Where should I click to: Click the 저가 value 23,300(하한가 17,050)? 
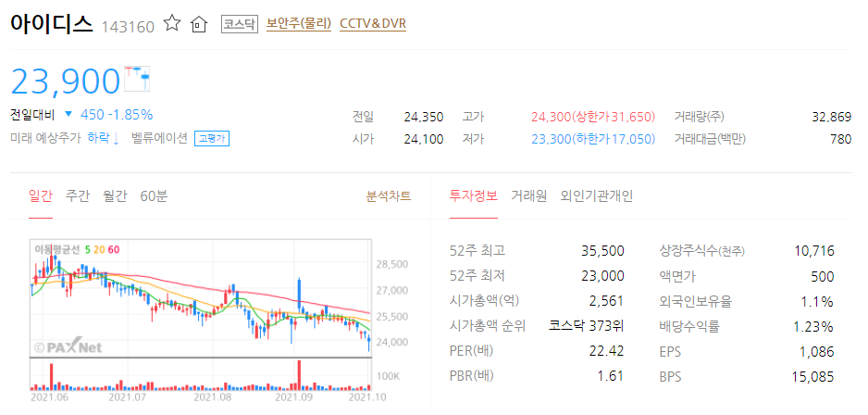click(593, 139)
